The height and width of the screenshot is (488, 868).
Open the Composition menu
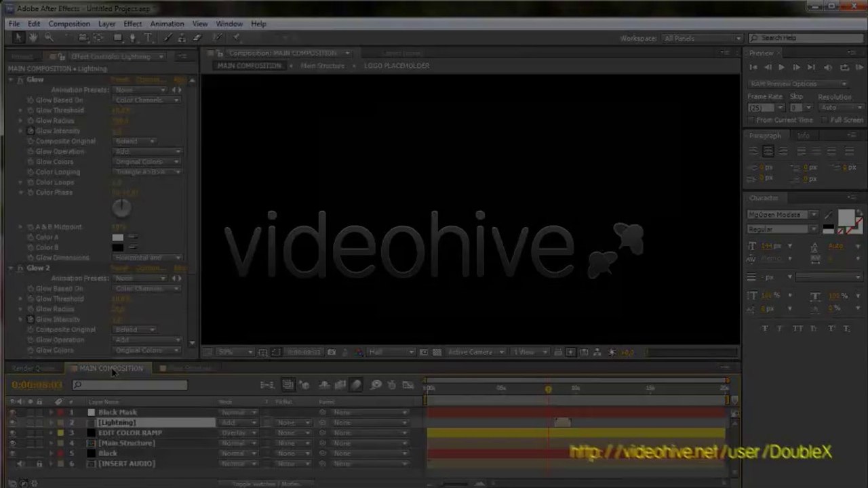tap(69, 24)
